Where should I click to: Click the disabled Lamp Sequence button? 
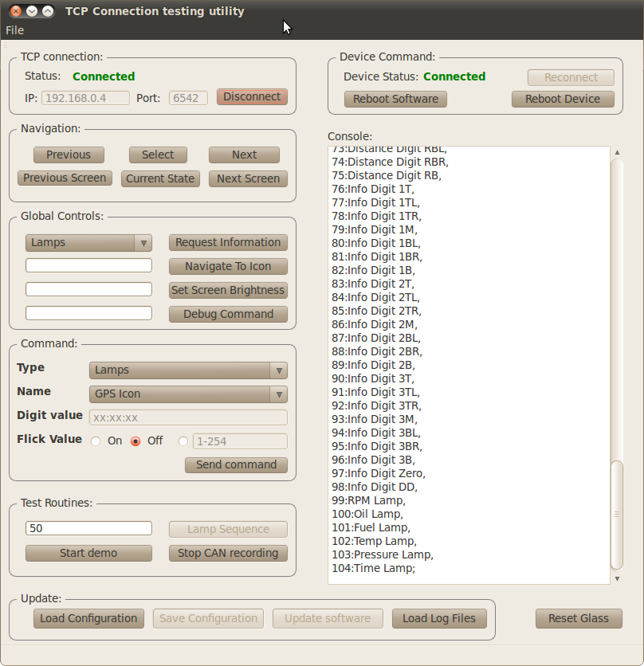[228, 529]
